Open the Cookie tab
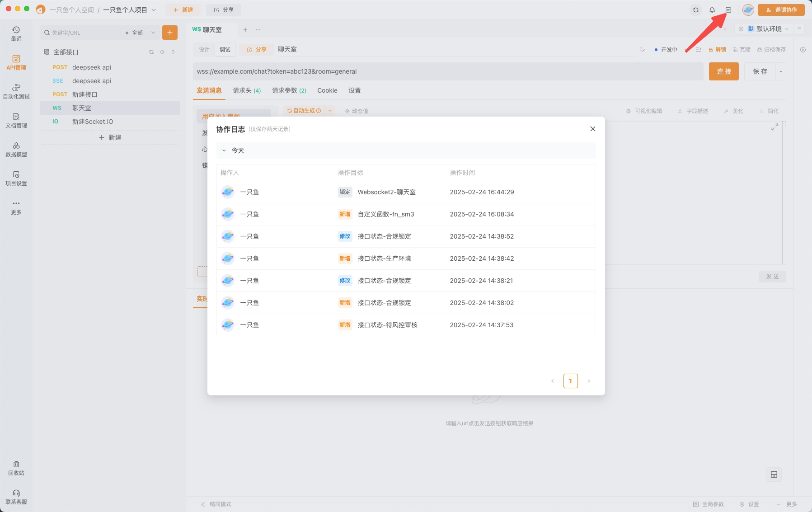 coord(327,90)
